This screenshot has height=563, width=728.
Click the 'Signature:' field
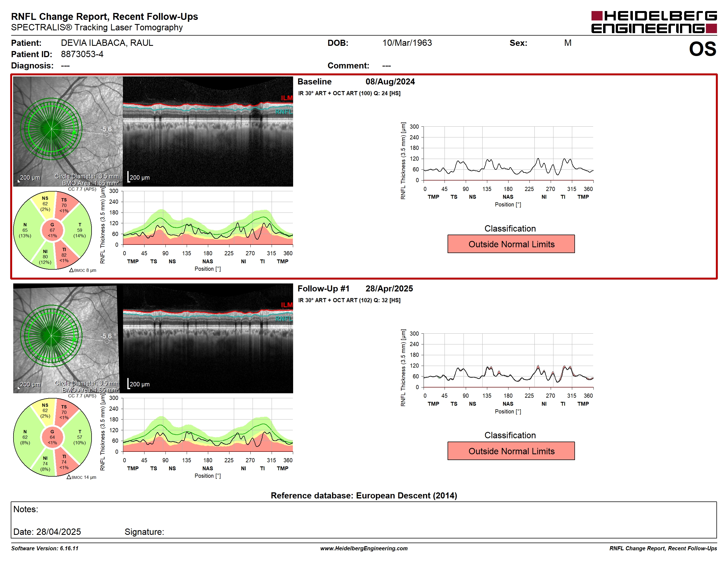[144, 532]
